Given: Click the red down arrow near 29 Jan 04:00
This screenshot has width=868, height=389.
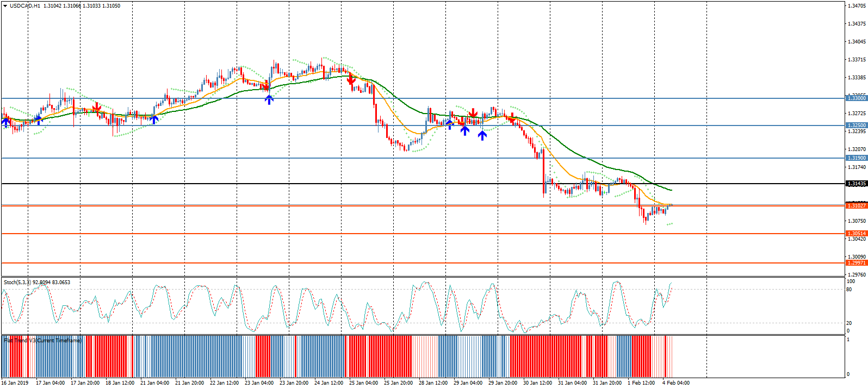Looking at the screenshot, I should [473, 113].
